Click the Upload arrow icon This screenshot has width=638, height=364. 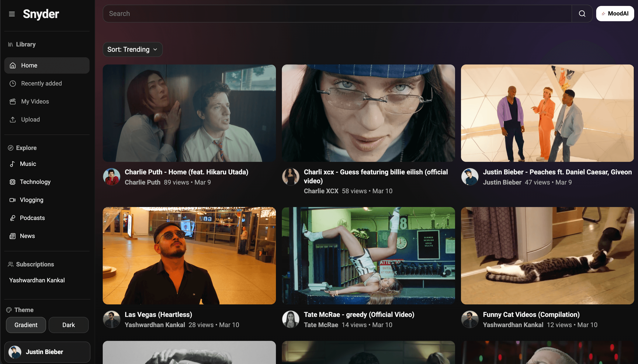pyautogui.click(x=13, y=119)
